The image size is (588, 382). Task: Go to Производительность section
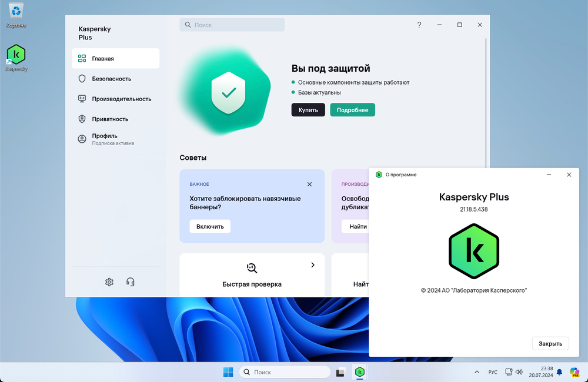[x=115, y=99]
